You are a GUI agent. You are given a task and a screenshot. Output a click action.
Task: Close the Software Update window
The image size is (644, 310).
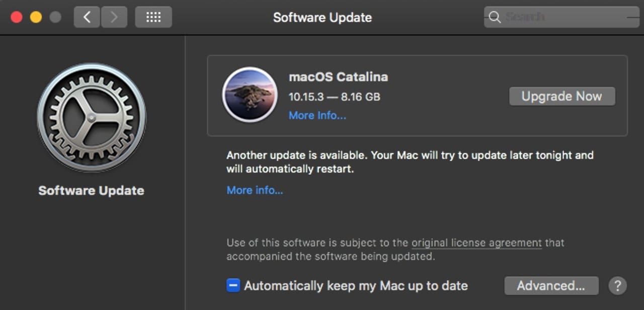(x=17, y=17)
